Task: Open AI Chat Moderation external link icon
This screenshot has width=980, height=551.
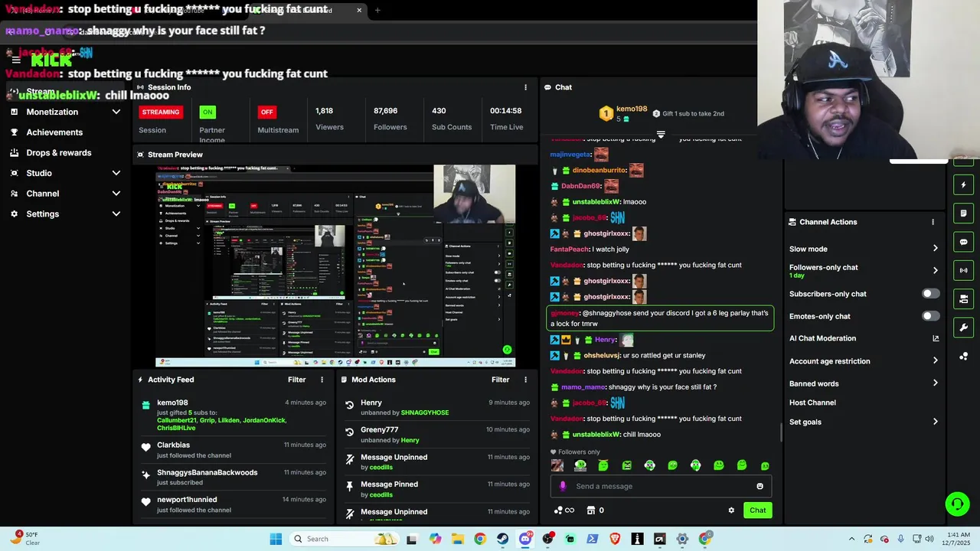Action: [x=936, y=338]
